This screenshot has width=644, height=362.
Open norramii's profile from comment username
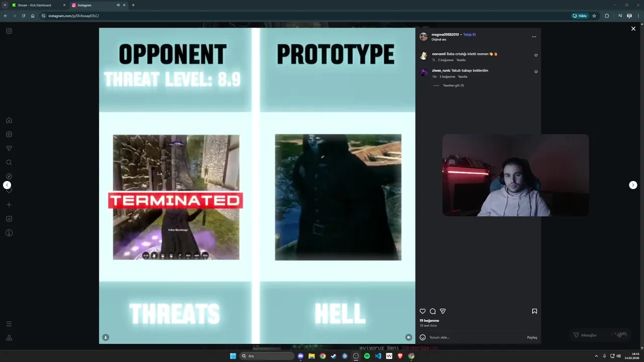(439, 54)
